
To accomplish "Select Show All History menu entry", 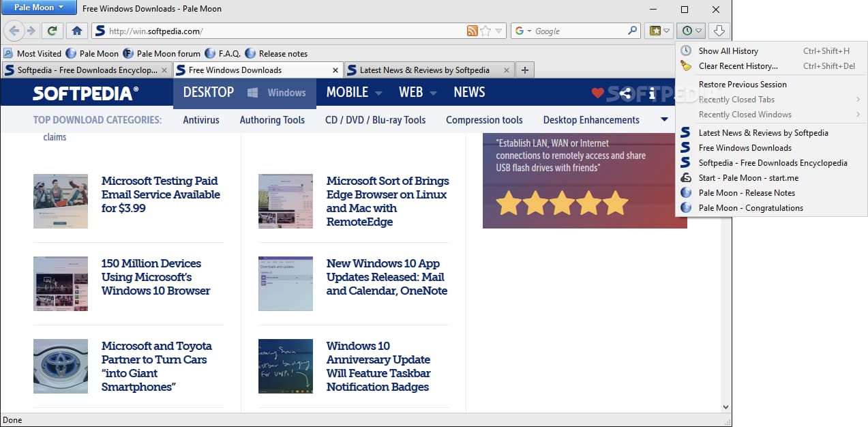I will (728, 51).
